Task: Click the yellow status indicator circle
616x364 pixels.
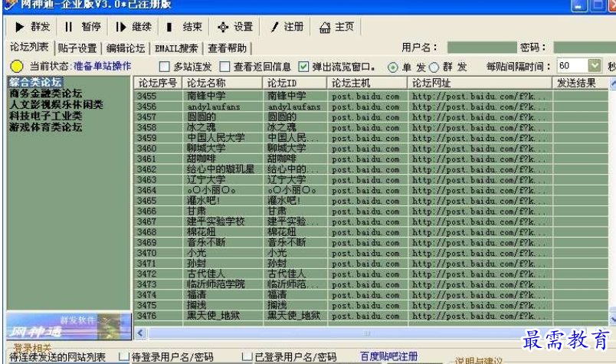Action: click(x=17, y=66)
